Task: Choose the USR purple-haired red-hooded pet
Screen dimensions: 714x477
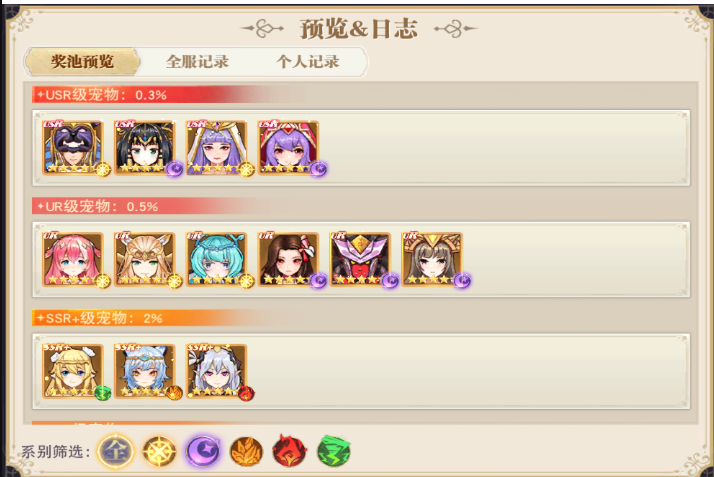Action: (289, 147)
